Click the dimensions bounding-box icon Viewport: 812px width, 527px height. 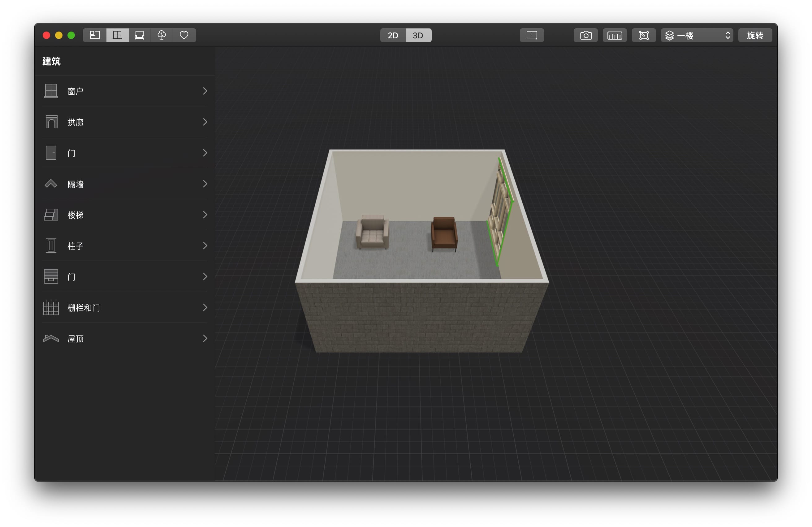coord(643,36)
